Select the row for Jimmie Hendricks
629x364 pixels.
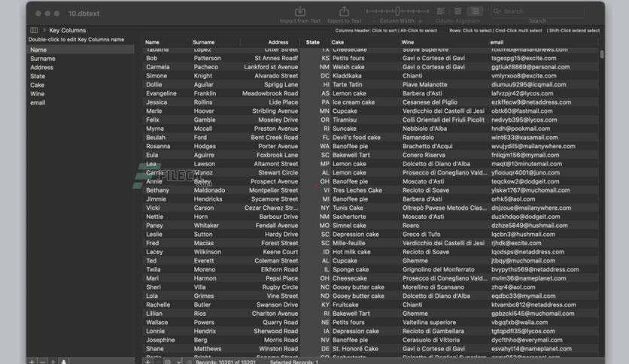(371, 199)
